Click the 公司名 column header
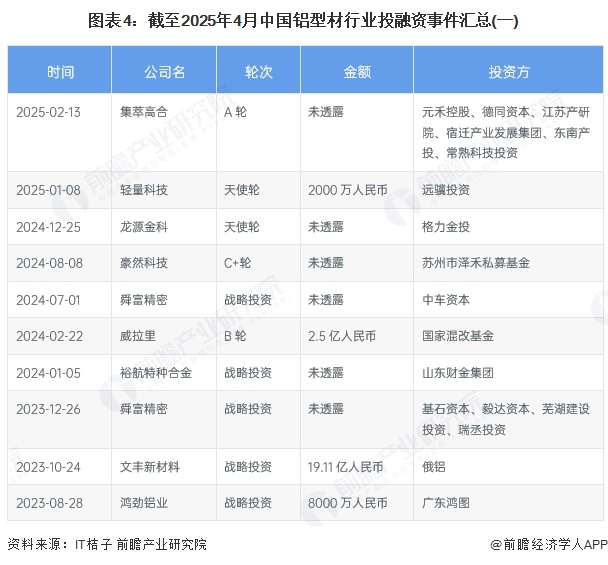 pos(164,72)
